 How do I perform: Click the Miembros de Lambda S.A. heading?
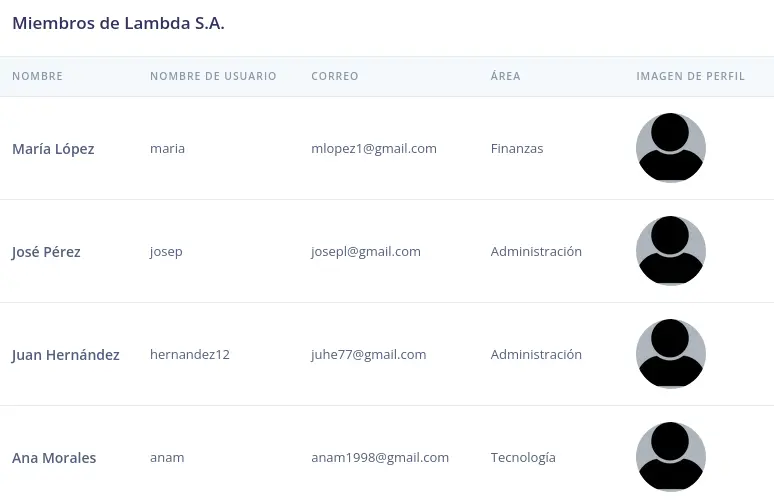pyautogui.click(x=118, y=24)
